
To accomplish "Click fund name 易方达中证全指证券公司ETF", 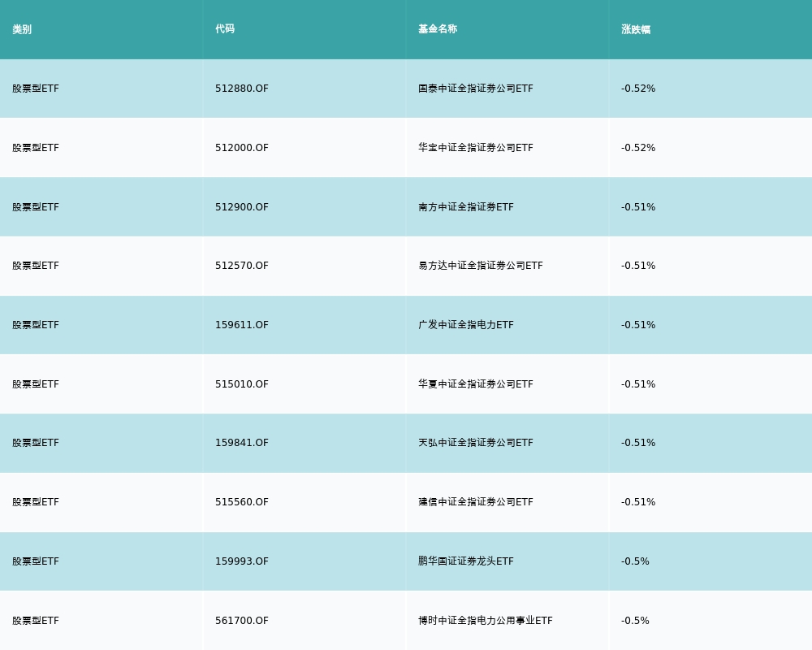I will (x=481, y=266).
